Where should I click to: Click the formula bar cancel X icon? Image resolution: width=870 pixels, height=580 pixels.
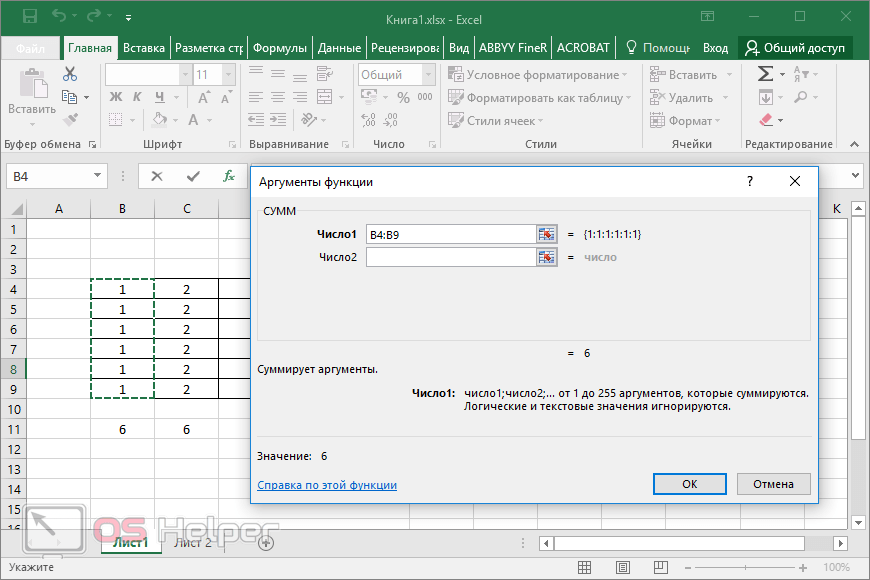pyautogui.click(x=157, y=176)
